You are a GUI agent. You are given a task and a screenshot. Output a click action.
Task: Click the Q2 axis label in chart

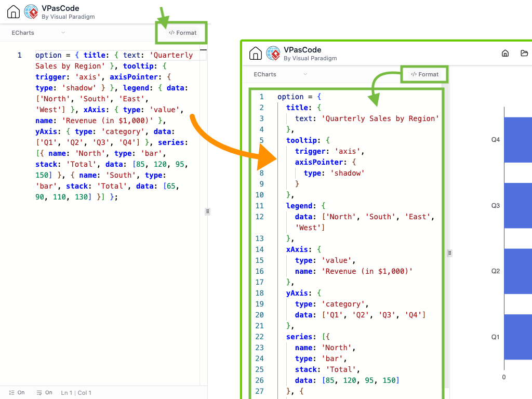click(495, 271)
